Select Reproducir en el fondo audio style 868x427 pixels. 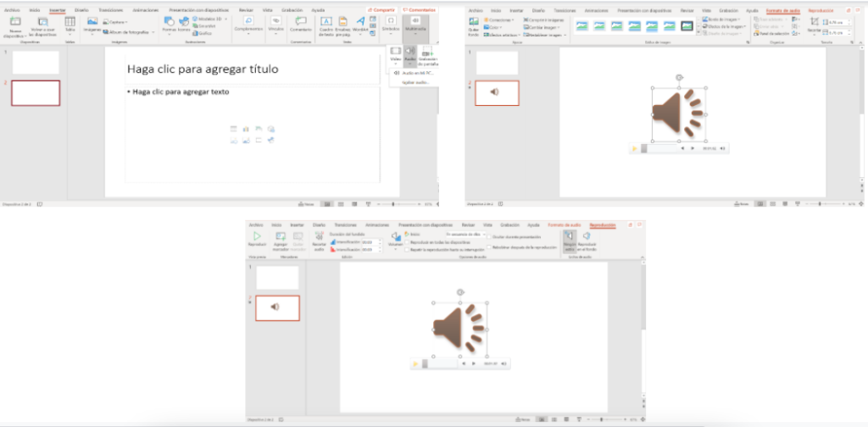point(587,240)
